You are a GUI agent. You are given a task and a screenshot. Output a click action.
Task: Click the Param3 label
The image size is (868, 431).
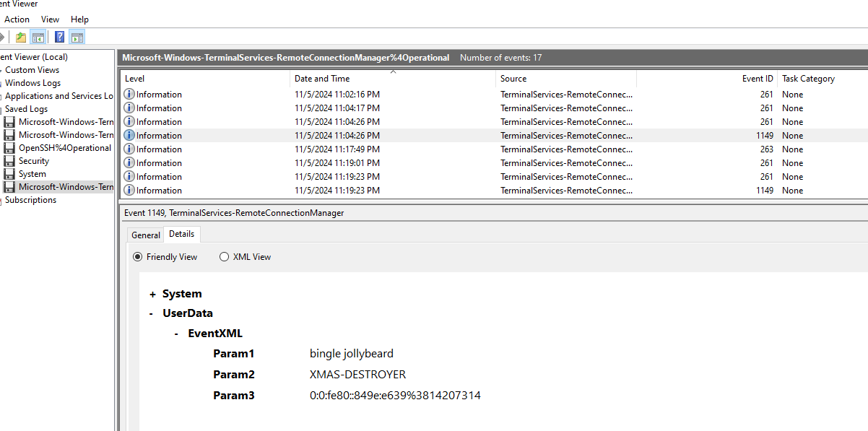point(234,396)
